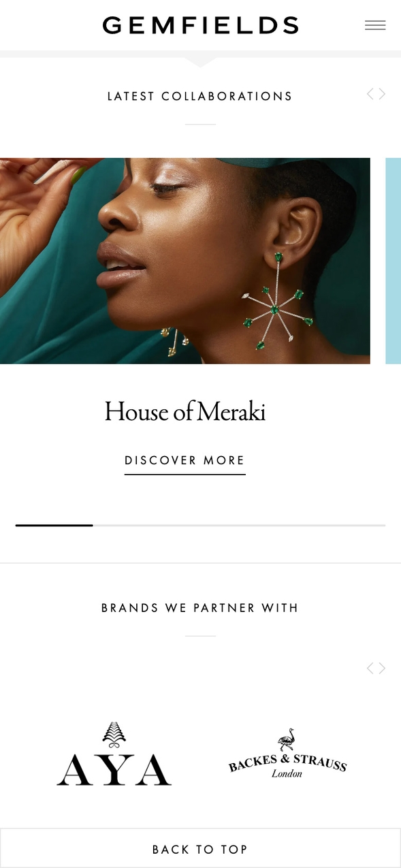
Task: Open the House of Meraki title
Action: point(185,412)
